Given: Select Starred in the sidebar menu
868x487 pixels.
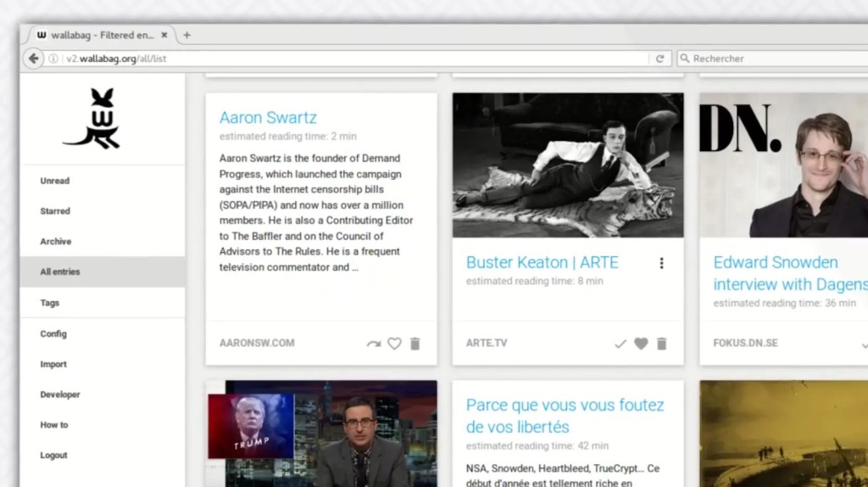Looking at the screenshot, I should (x=55, y=211).
